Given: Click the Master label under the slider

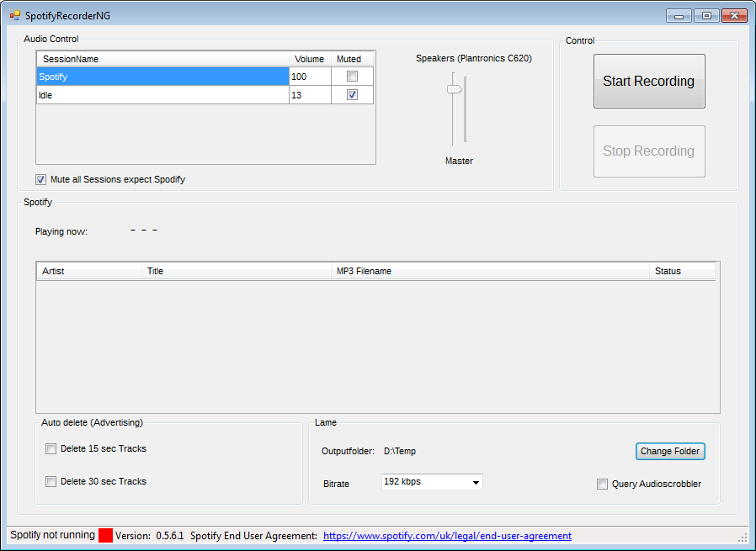Looking at the screenshot, I should click(459, 161).
